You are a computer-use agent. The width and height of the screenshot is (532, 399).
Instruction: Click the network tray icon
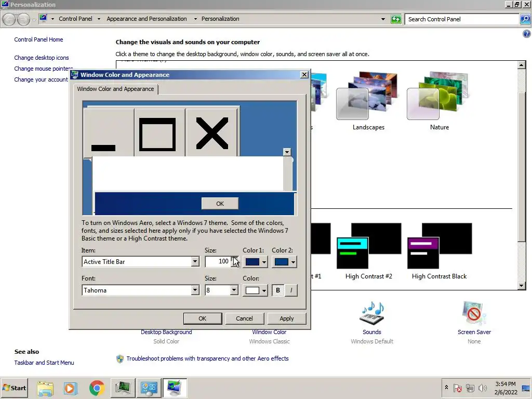(x=470, y=388)
